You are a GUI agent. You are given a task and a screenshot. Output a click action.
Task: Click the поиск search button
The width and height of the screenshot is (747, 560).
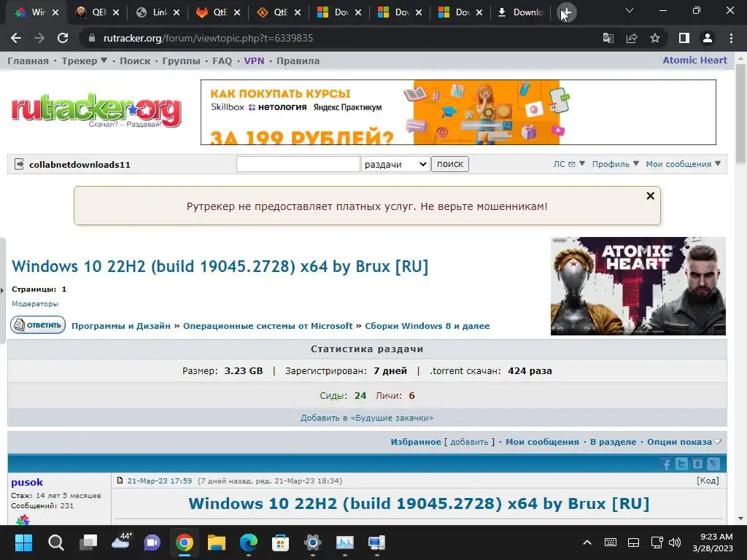coord(449,164)
